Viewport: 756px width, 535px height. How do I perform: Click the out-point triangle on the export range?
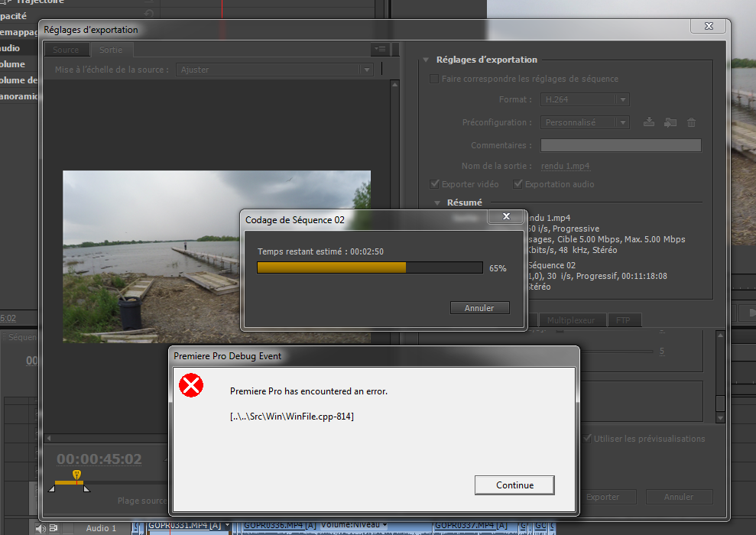tap(87, 488)
